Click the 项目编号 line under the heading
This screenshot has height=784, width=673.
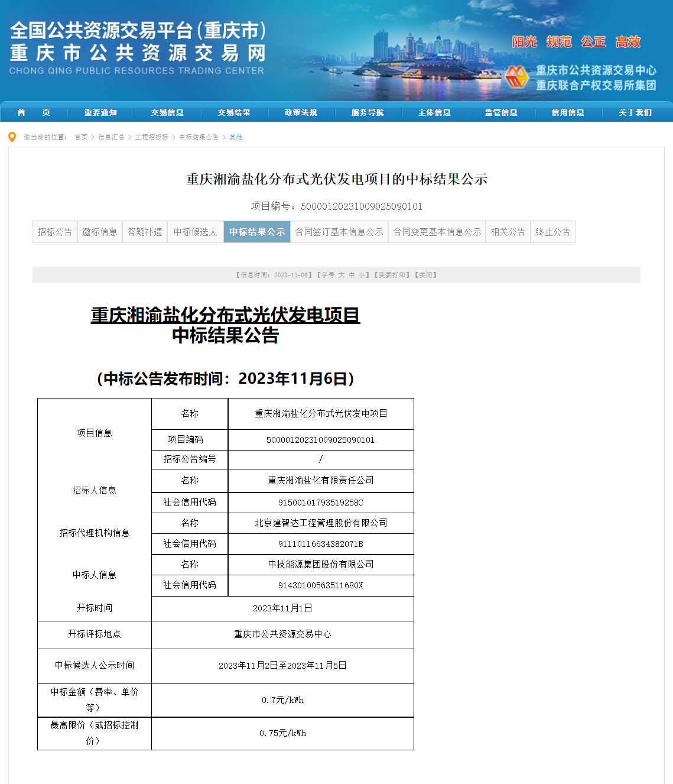click(337, 206)
